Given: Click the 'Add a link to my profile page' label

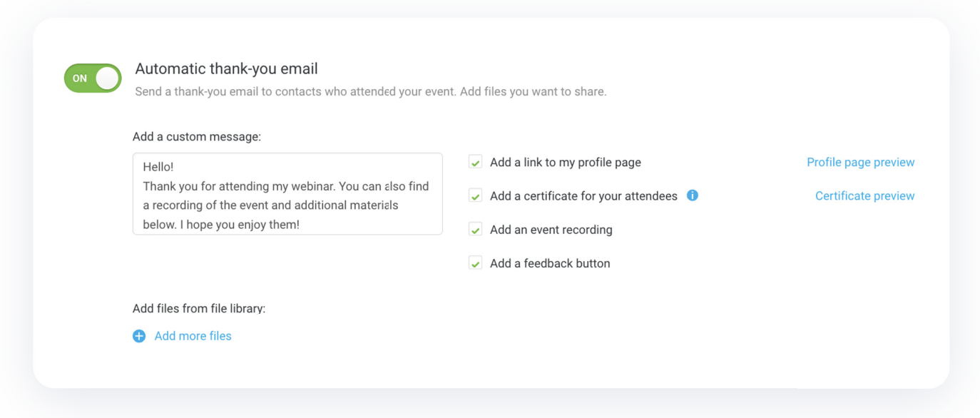Looking at the screenshot, I should (566, 162).
